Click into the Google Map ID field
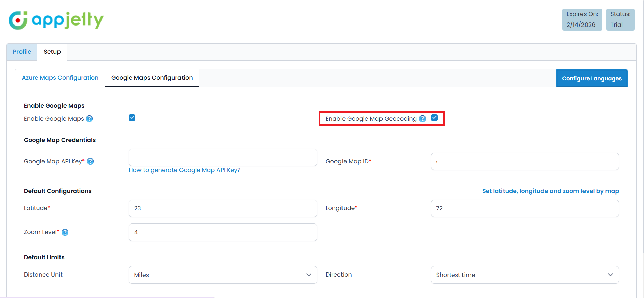The width and height of the screenshot is (644, 298). [524, 161]
